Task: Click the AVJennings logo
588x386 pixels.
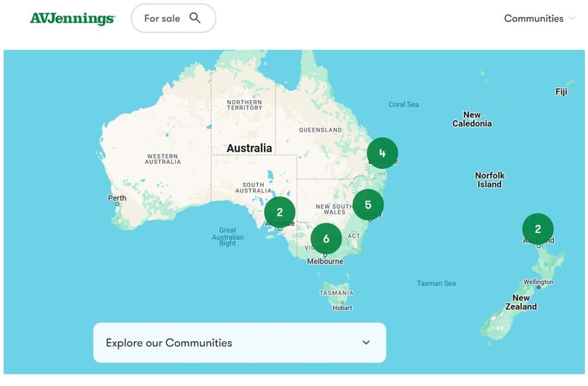Action: click(72, 18)
